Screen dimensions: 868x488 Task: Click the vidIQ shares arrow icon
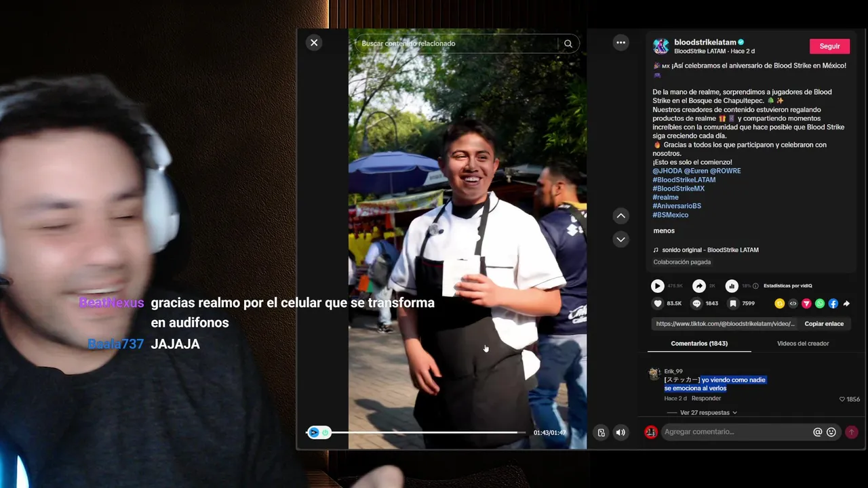698,286
